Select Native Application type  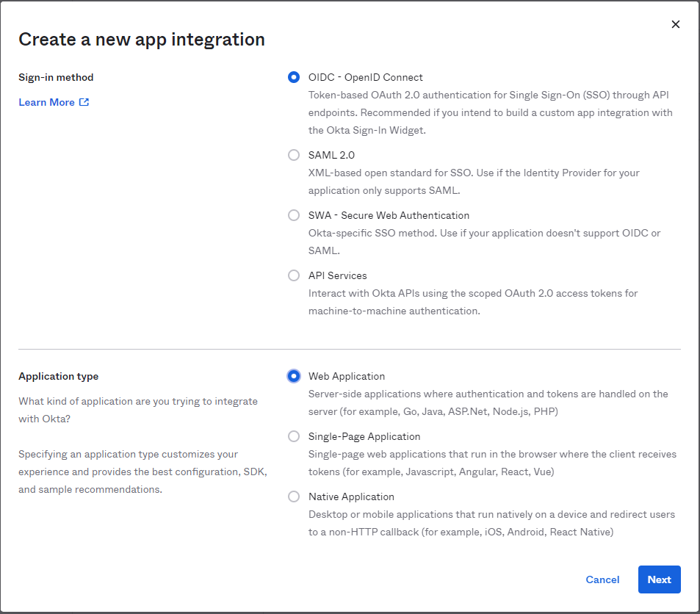coord(293,496)
